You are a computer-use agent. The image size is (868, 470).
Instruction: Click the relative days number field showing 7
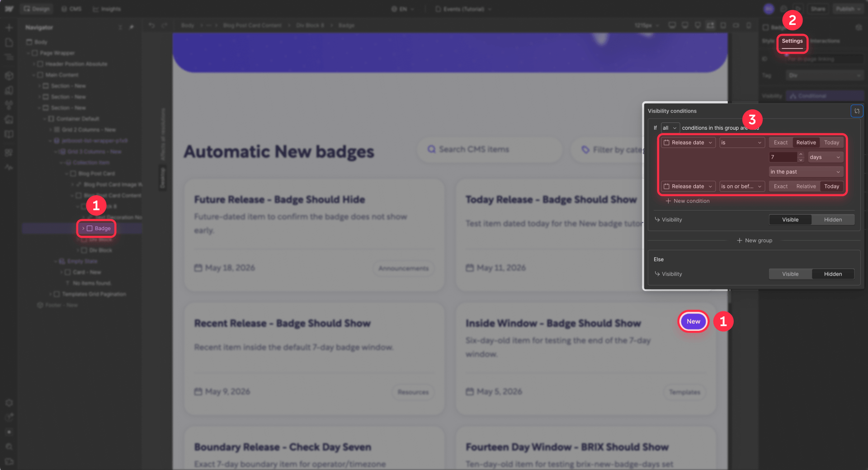tap(783, 157)
